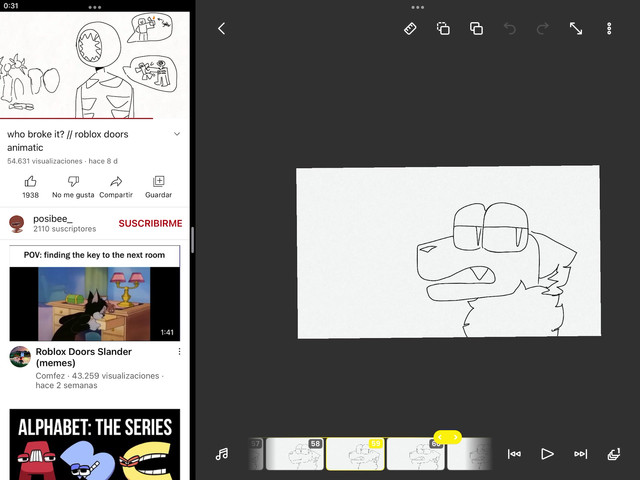
Task: Open the posibee_ channel avatar
Action: pyautogui.click(x=17, y=224)
